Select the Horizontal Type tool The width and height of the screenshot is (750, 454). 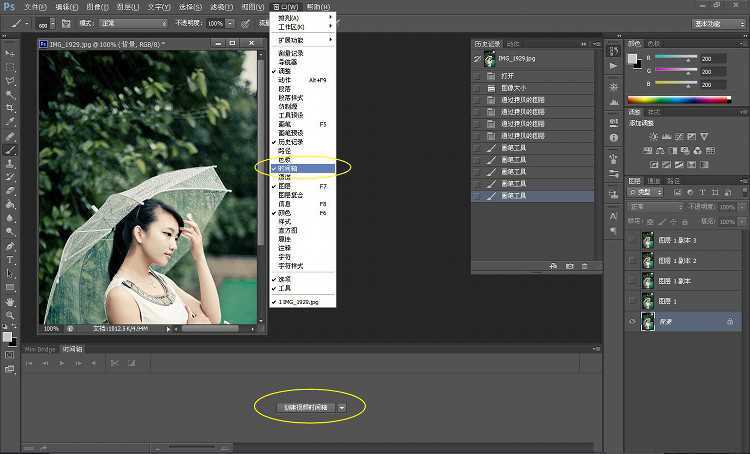tap(10, 260)
